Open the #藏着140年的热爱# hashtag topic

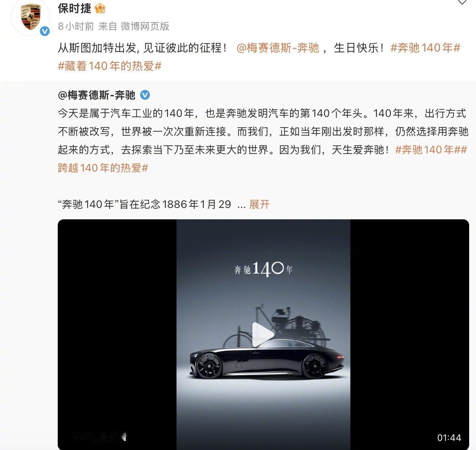[x=110, y=66]
